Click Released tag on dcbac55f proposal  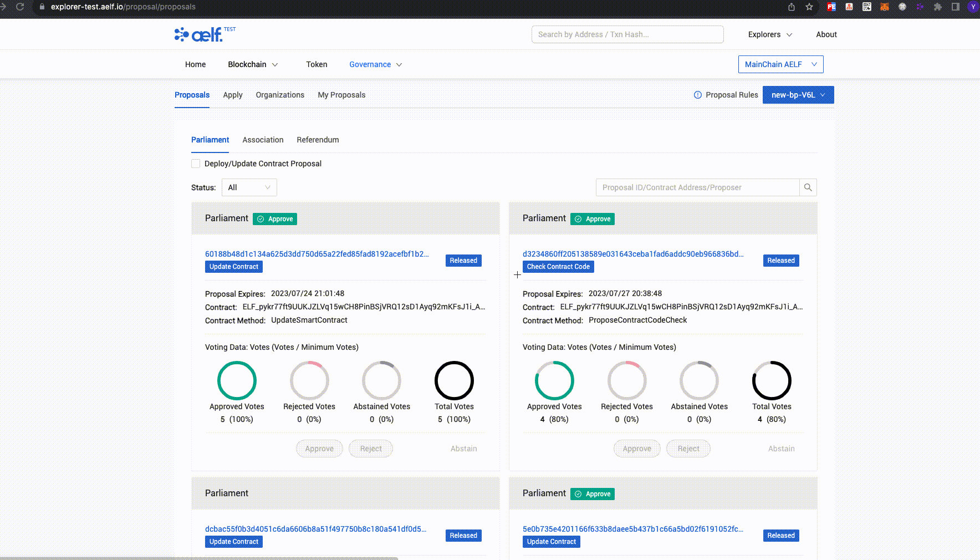coord(463,536)
